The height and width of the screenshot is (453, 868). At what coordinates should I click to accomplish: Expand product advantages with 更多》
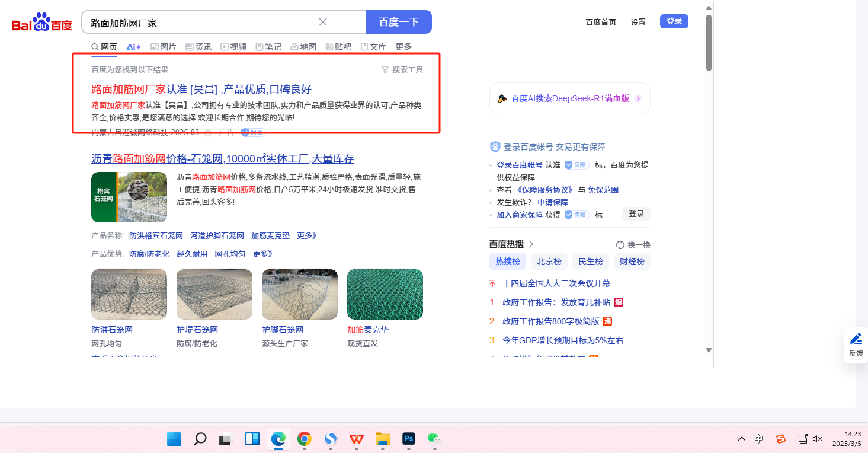point(263,254)
